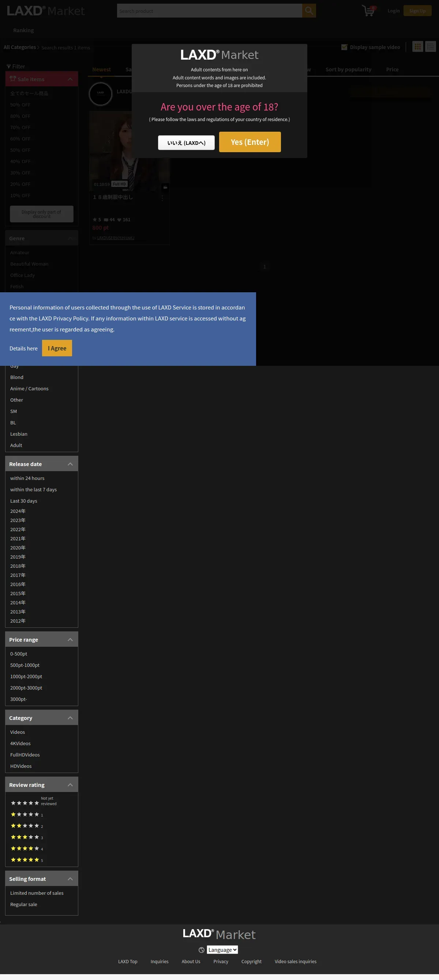The width and height of the screenshot is (439, 980).
Task: Filter by five-star review rating
Action: [27, 860]
